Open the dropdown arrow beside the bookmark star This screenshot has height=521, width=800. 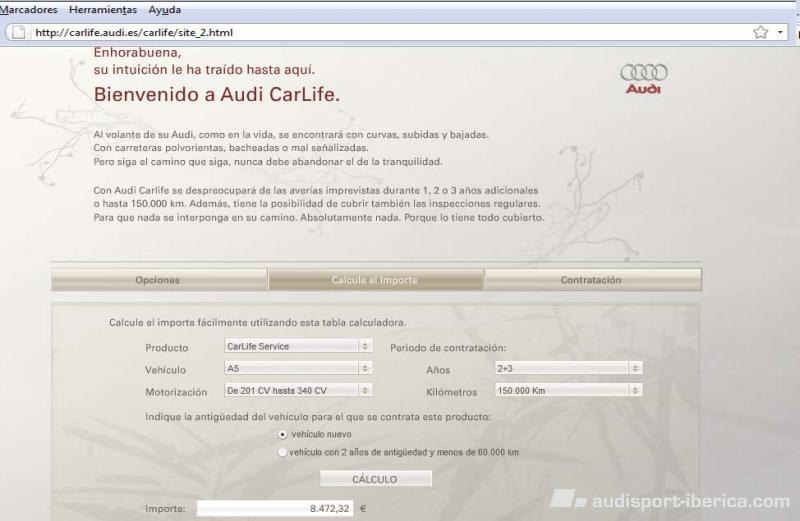[780, 32]
